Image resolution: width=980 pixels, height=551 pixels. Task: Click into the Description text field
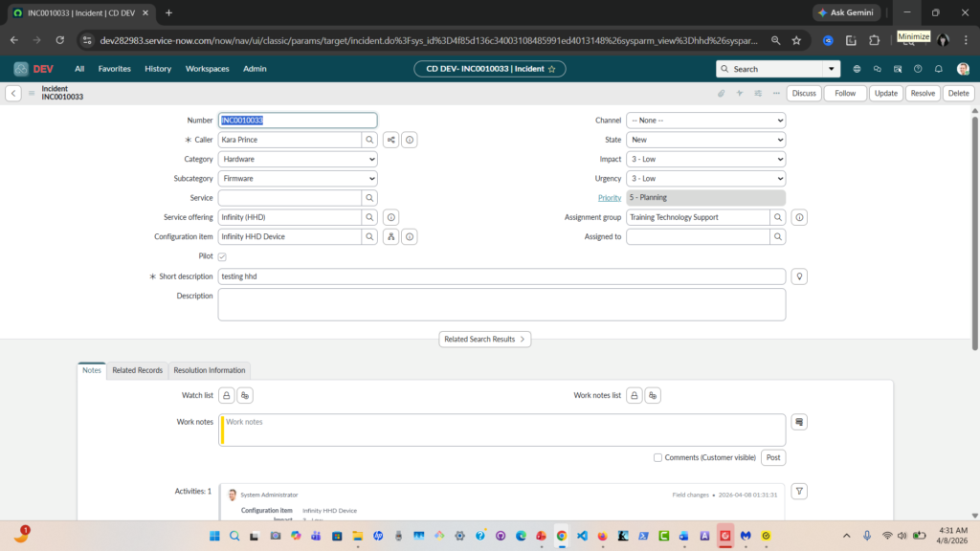point(501,304)
